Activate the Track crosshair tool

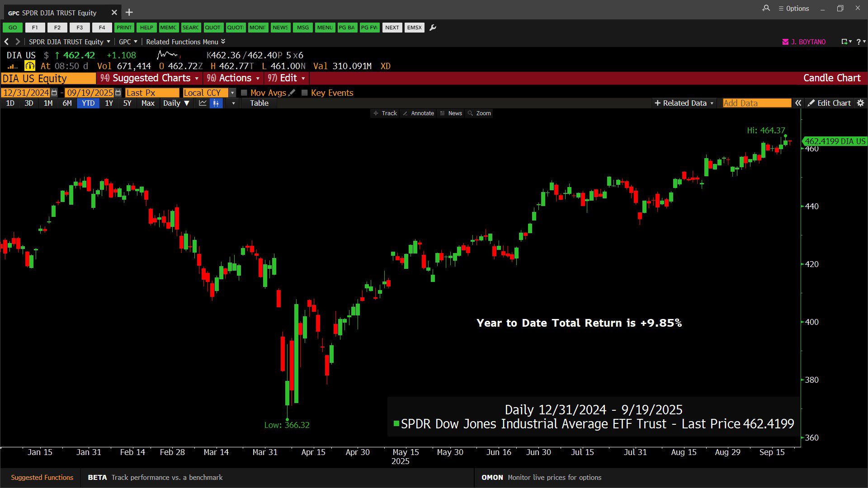385,113
